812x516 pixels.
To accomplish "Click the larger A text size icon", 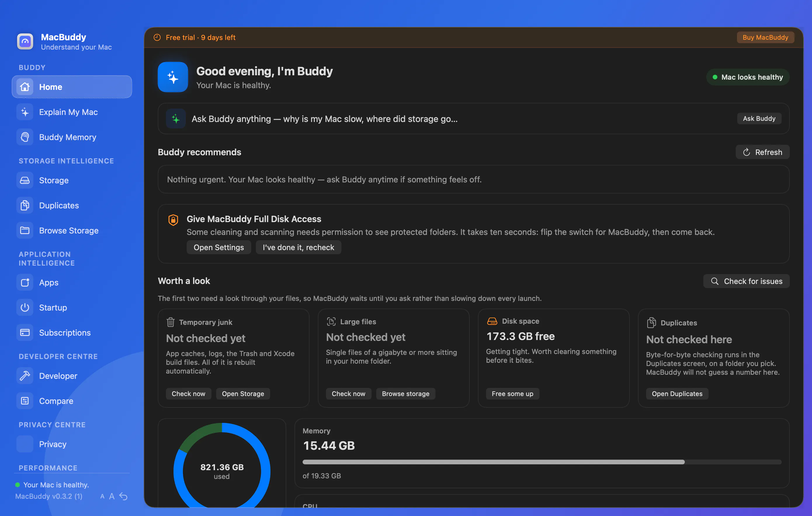I will coord(112,496).
